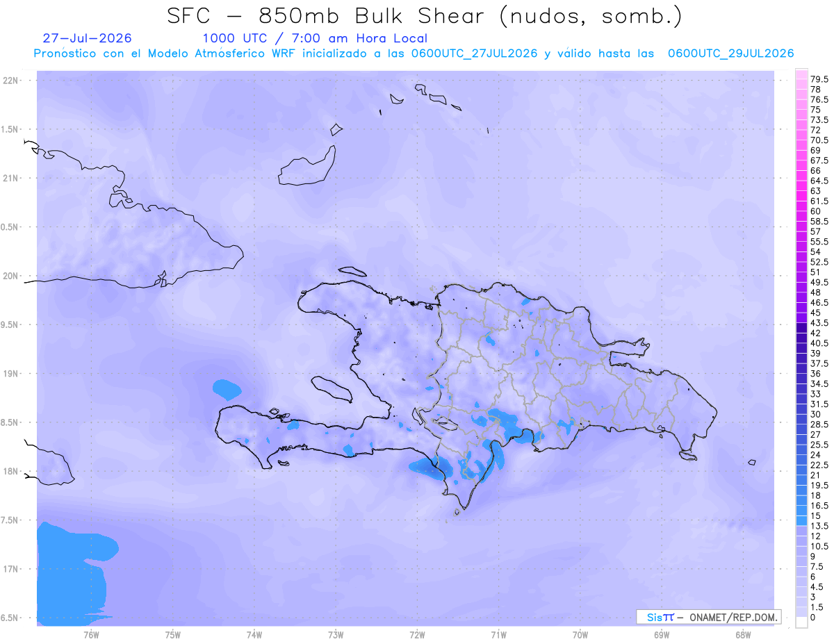
Task: Click the "19N" latitude label
Action: pos(11,374)
